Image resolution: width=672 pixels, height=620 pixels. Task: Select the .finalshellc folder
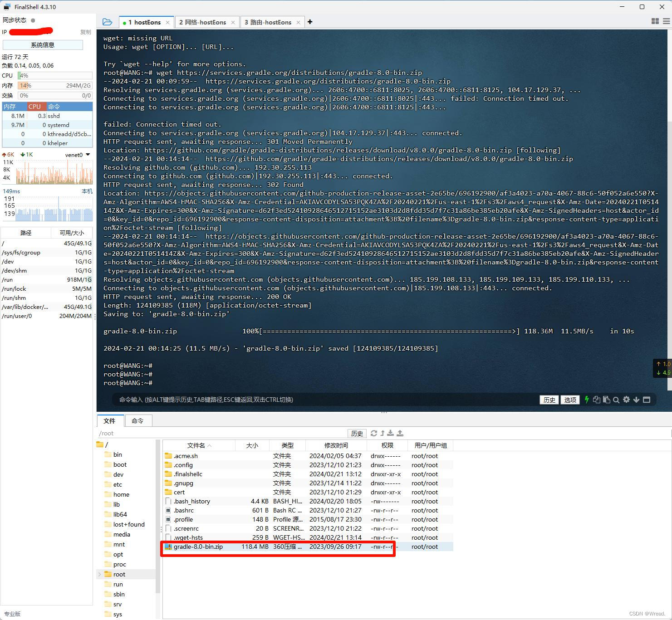click(308, 474)
